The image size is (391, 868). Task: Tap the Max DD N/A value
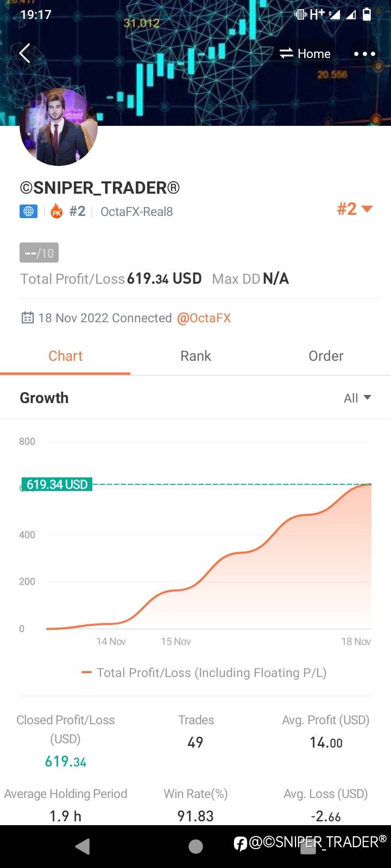(x=275, y=279)
